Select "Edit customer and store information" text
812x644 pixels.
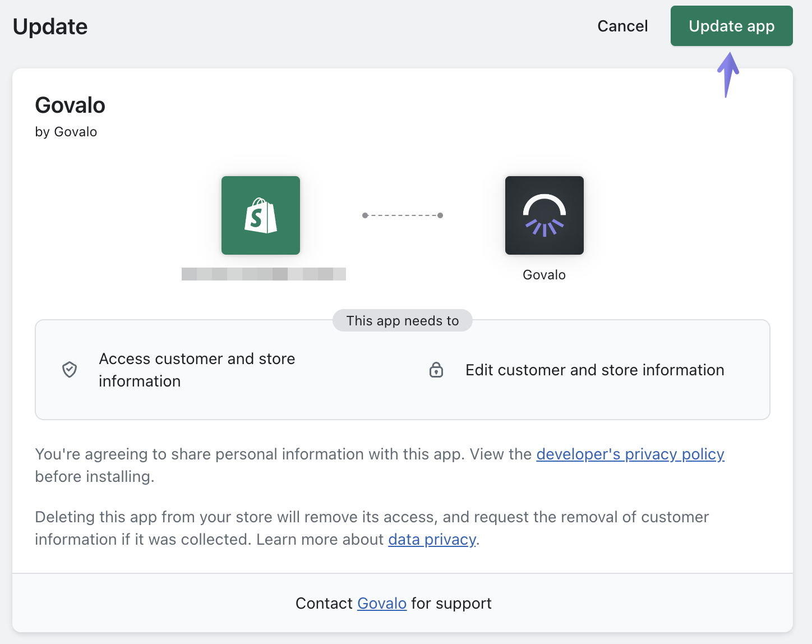[x=594, y=370]
